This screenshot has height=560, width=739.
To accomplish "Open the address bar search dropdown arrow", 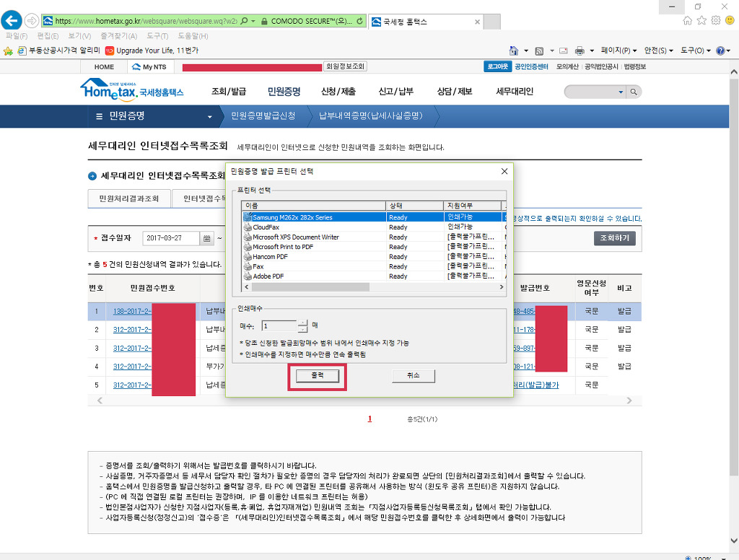I will [253, 21].
